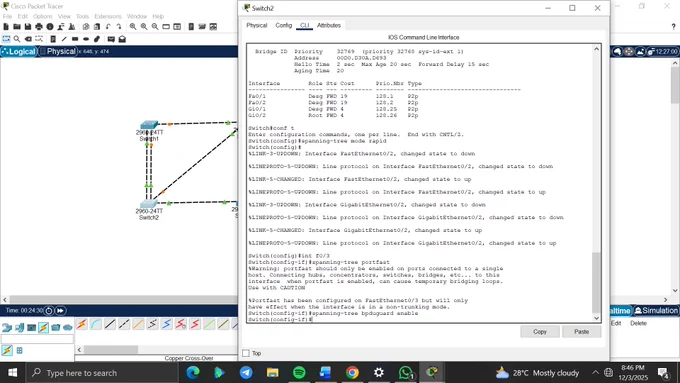The image size is (680, 383).
Task: Open the Windows notification center icon
Action: (x=664, y=373)
